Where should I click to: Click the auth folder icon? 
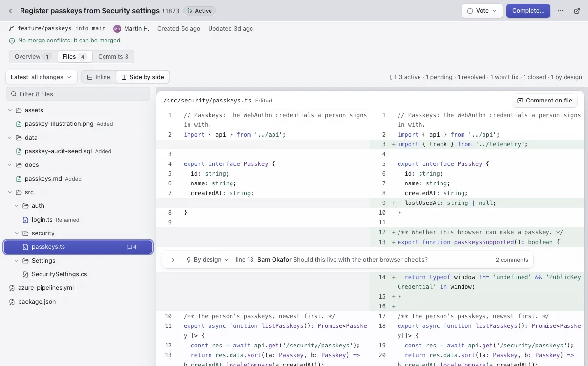(x=25, y=206)
